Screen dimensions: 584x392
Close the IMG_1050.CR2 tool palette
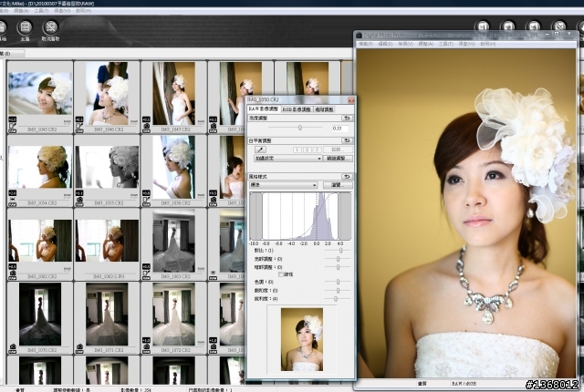[x=350, y=100]
